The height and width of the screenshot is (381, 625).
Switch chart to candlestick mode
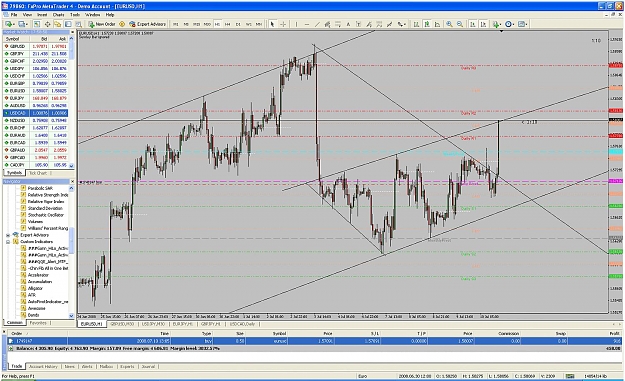pos(427,24)
